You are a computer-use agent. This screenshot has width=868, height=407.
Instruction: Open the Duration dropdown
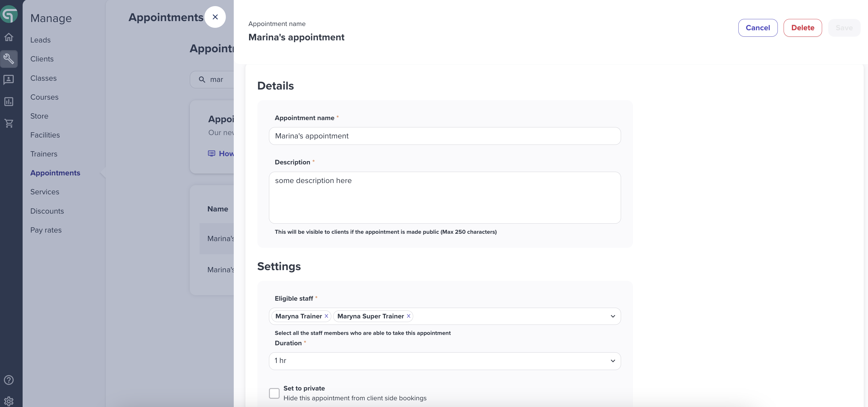pyautogui.click(x=445, y=361)
